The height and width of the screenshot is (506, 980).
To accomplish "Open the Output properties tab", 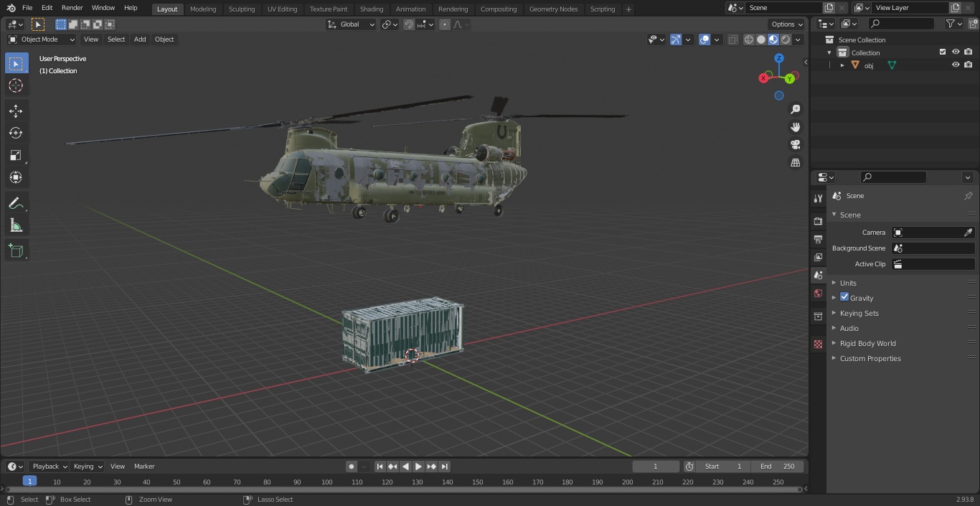I will pos(818,239).
